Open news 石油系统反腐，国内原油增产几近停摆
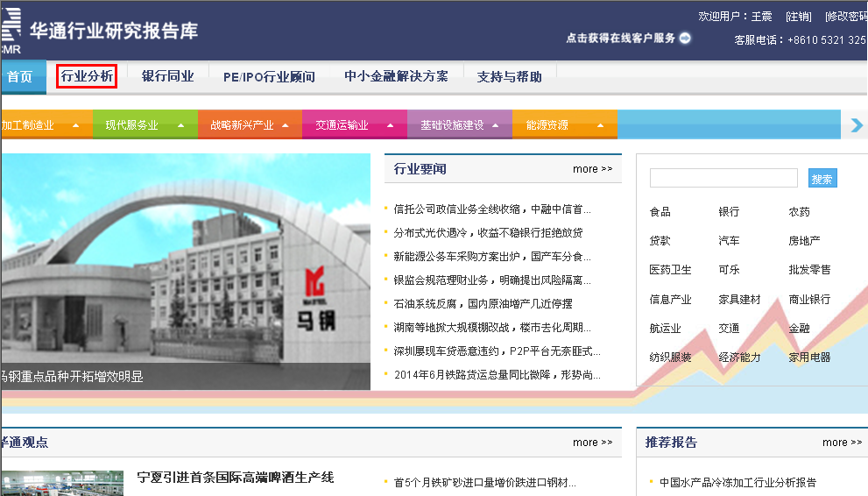 tap(483, 304)
